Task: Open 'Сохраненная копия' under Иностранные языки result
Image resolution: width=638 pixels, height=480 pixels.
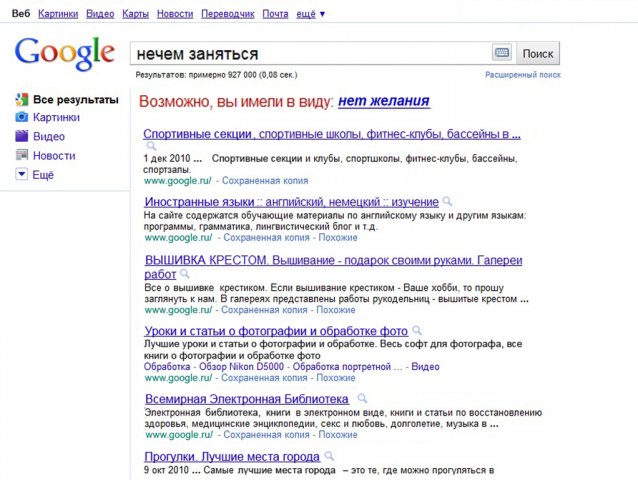Action: [267, 238]
